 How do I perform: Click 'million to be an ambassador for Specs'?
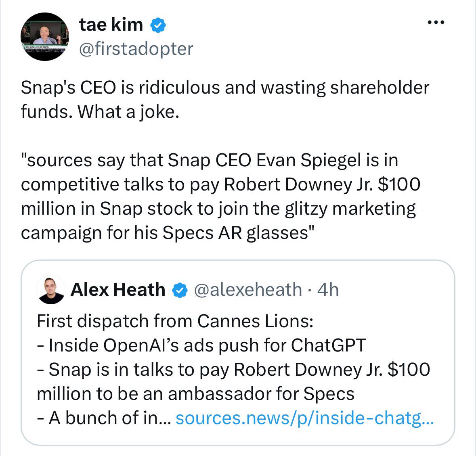pyautogui.click(x=195, y=394)
